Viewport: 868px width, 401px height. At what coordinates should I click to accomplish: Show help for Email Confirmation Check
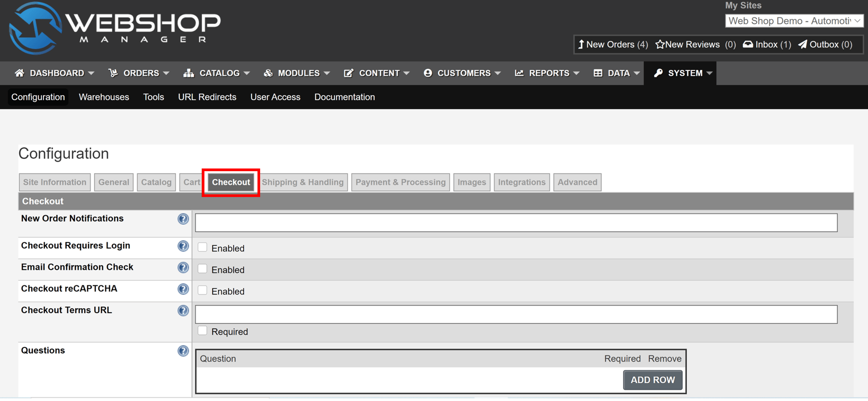tap(183, 268)
